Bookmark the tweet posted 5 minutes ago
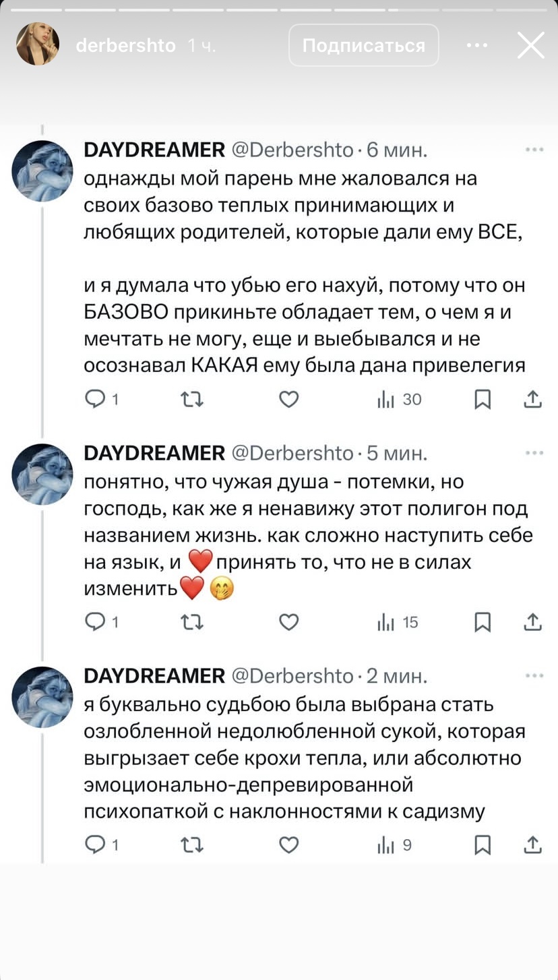The height and width of the screenshot is (980, 558). [x=483, y=622]
